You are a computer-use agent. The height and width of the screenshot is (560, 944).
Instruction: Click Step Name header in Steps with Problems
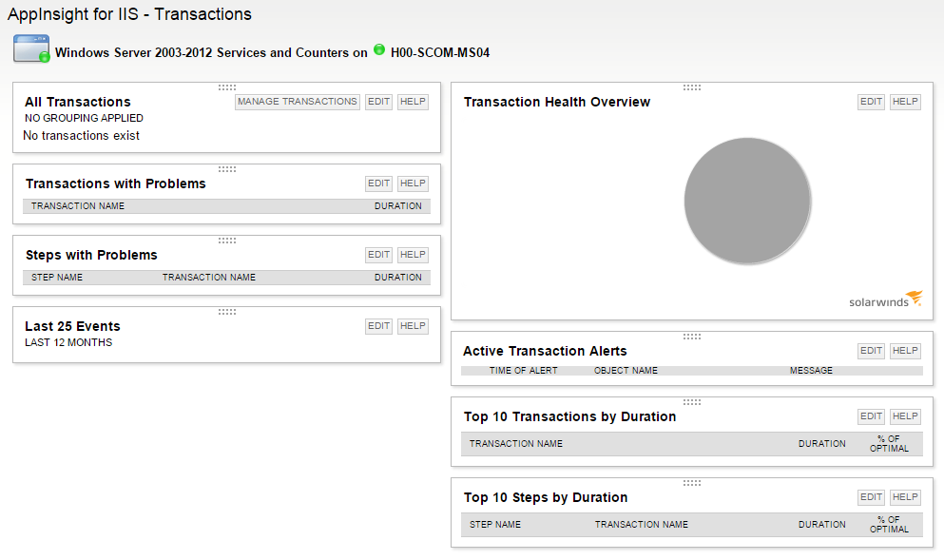click(x=57, y=278)
